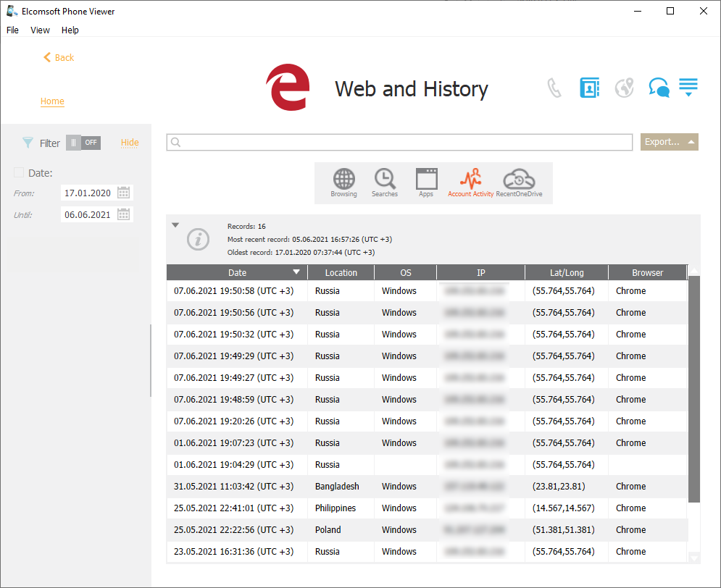Sort by Location column header

[x=341, y=272]
